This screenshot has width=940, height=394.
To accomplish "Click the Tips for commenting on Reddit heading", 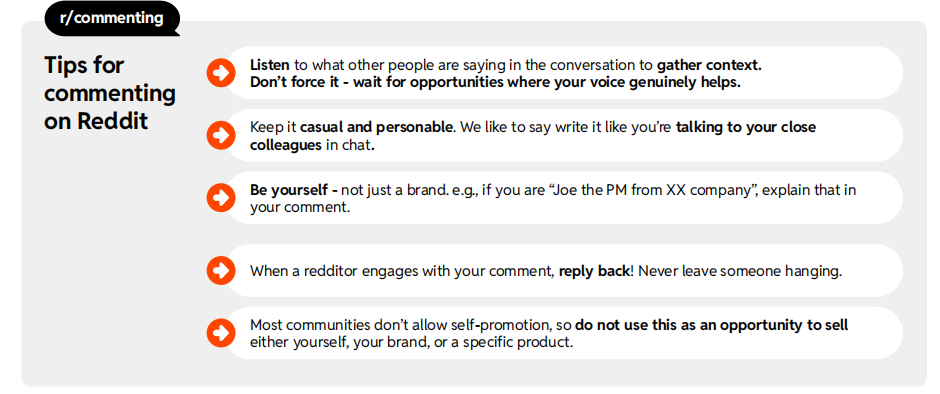I will coord(110,93).
